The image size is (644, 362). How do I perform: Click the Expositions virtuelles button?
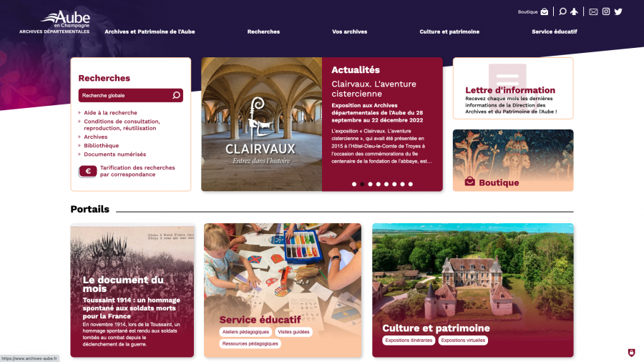(463, 341)
